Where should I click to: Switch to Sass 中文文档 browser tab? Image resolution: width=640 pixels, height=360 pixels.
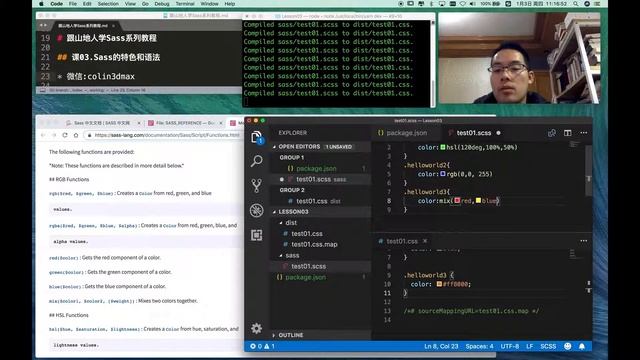tap(102, 123)
